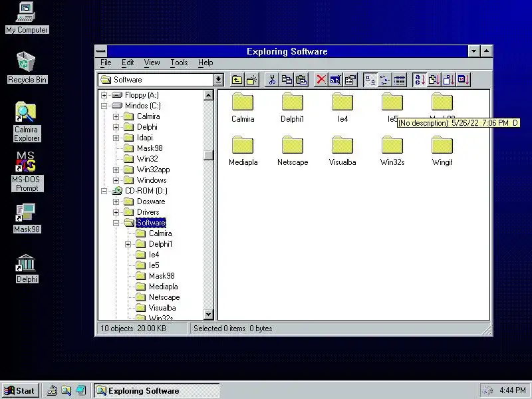Create a new folder with toolbar icon
Screen dimensions: 532x399
tap(252, 80)
